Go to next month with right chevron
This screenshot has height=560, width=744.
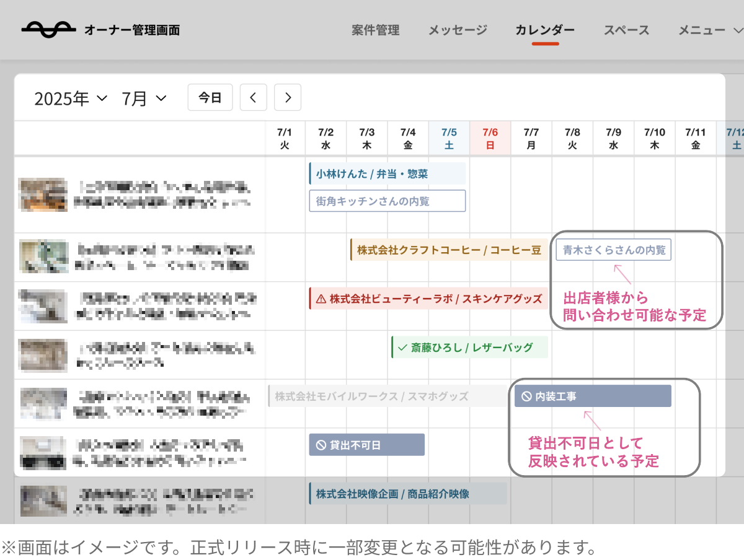click(x=288, y=97)
